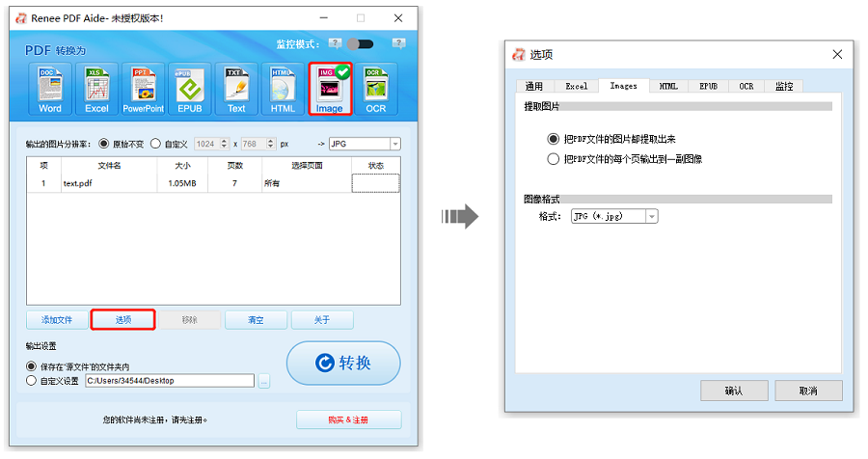Click the output path input field

170,381
